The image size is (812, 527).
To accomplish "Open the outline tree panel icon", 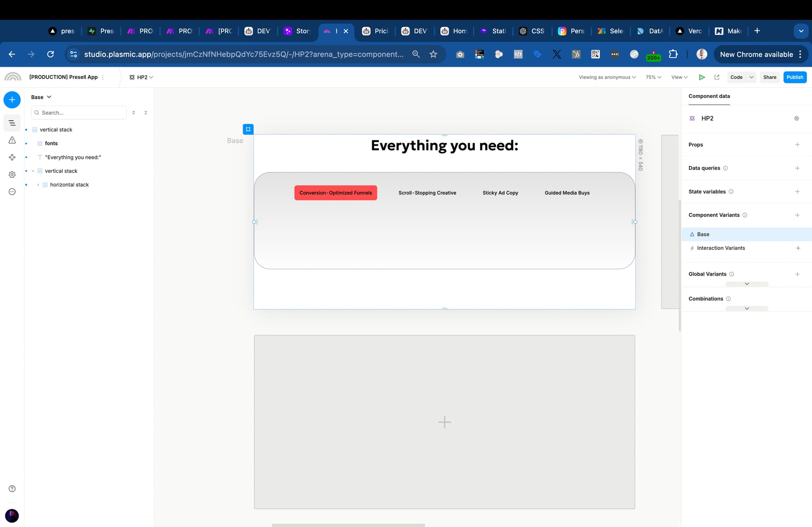I will pos(12,123).
